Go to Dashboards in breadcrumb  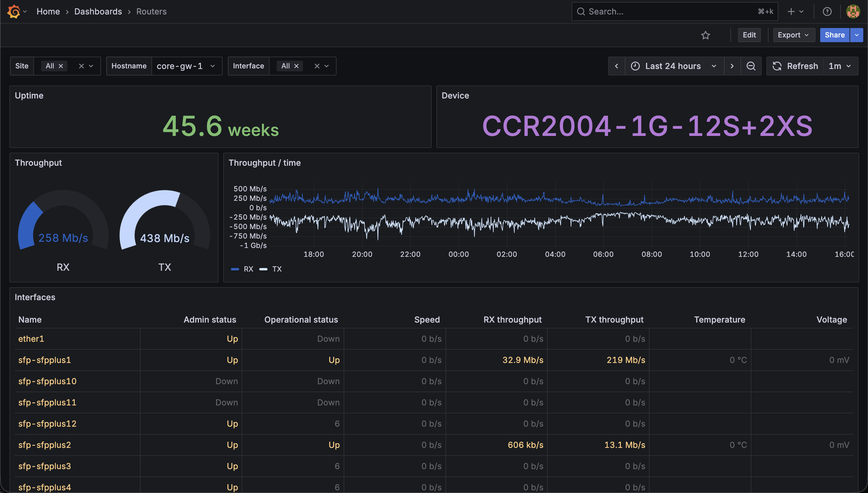[98, 11]
